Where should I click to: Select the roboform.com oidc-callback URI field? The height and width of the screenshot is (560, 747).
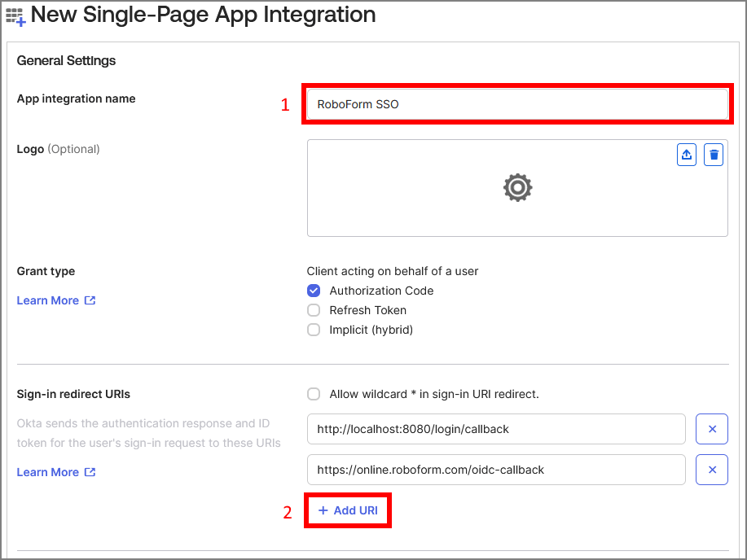[497, 470]
